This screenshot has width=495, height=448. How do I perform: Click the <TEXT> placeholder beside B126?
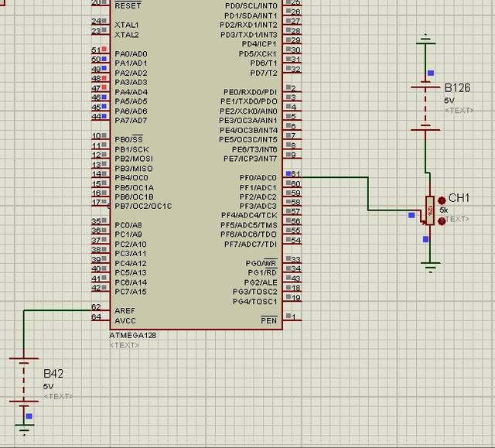point(459,110)
